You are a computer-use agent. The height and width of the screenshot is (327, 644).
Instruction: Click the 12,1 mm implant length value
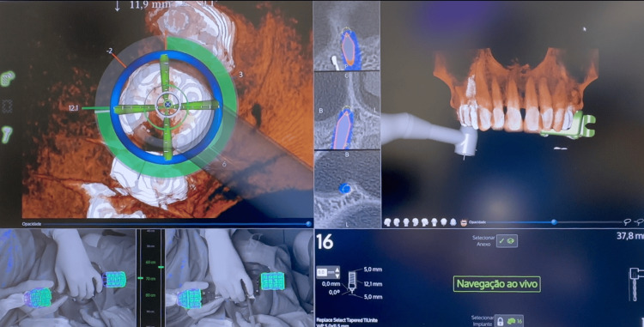tap(373, 284)
